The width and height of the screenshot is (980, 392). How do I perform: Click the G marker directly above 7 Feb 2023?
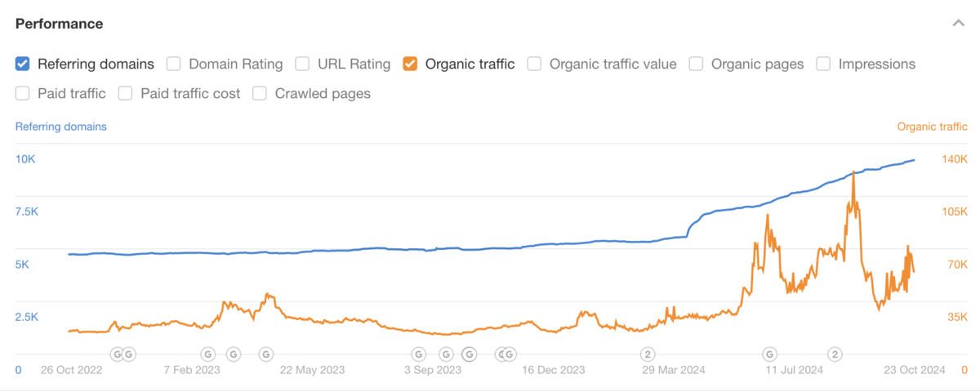pyautogui.click(x=207, y=354)
